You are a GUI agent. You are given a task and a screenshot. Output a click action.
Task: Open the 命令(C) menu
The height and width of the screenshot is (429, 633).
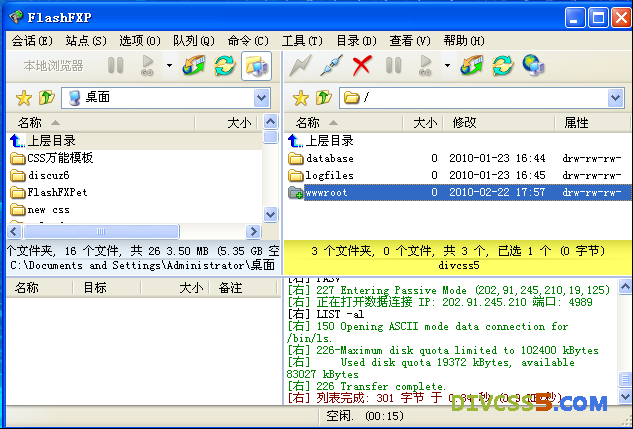(248, 41)
